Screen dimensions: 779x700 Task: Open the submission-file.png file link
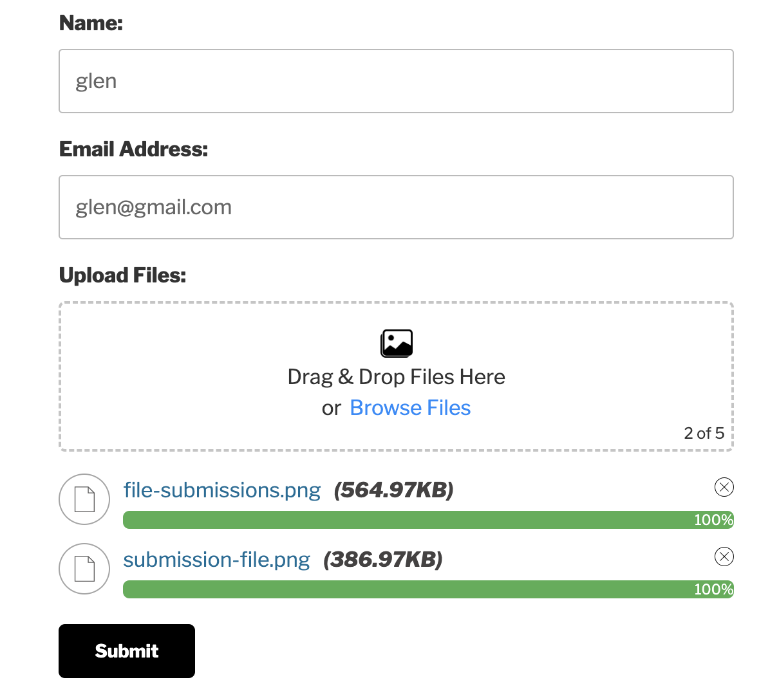pyautogui.click(x=216, y=560)
